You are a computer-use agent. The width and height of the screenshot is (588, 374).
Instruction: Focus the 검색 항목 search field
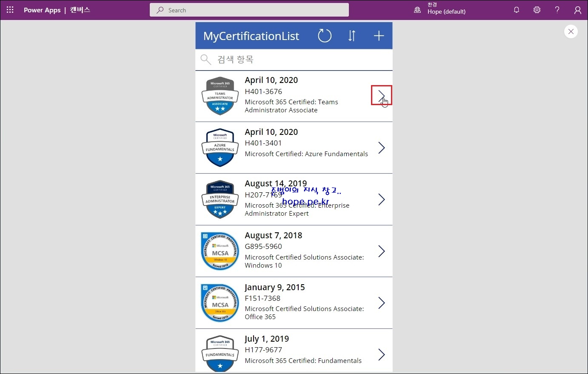click(x=294, y=60)
